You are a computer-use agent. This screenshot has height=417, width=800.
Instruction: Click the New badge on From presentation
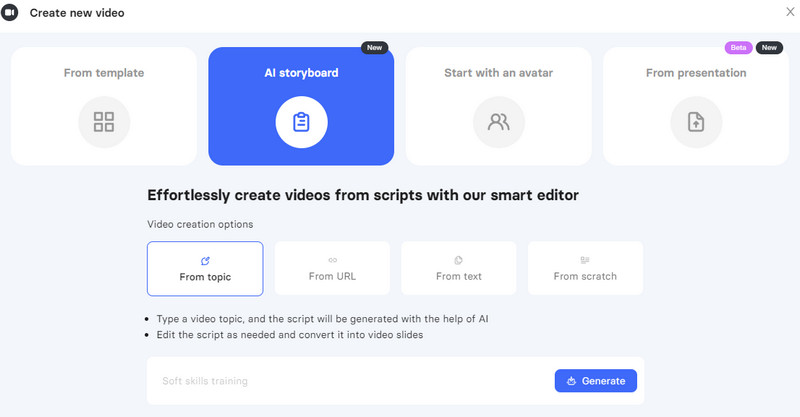tap(769, 47)
